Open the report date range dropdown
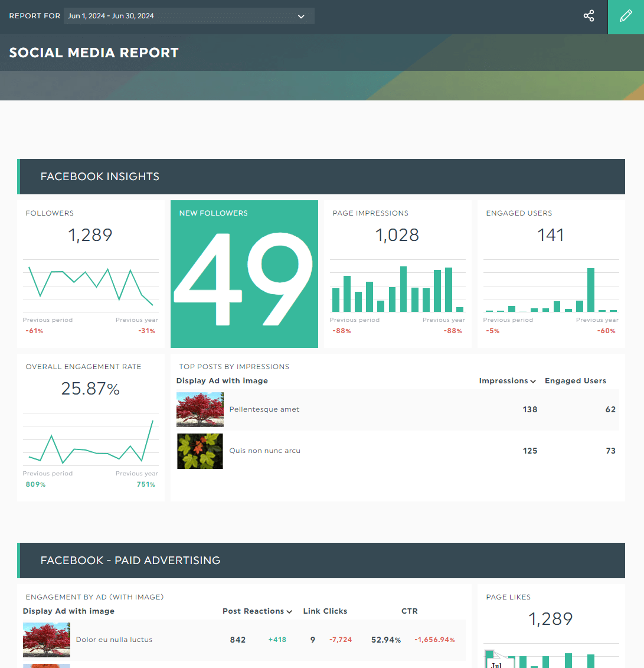This screenshot has height=668, width=644. (189, 16)
